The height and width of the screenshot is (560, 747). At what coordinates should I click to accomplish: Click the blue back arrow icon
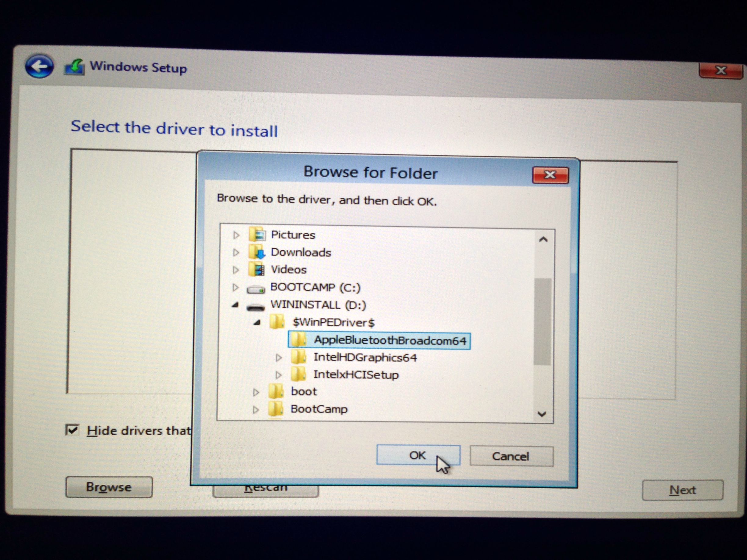39,66
